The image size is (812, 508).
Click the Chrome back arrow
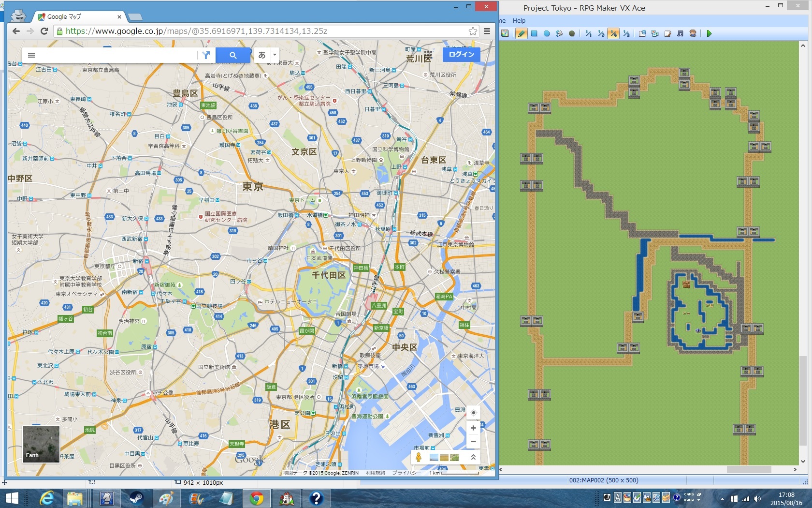tap(16, 31)
